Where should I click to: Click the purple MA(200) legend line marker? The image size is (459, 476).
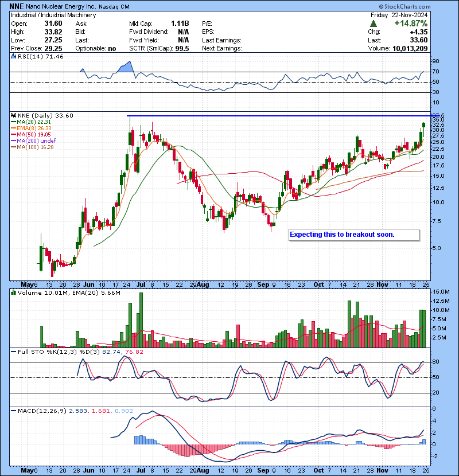point(13,141)
